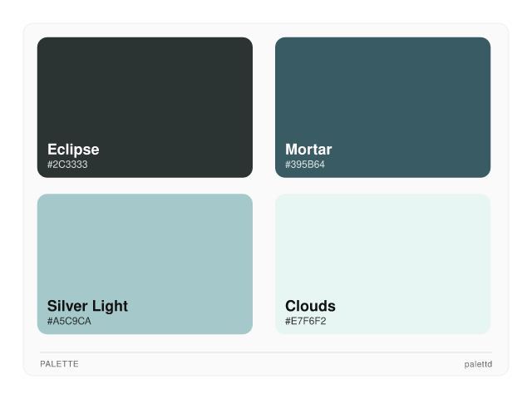Image resolution: width=532 pixels, height=399 pixels.
Task: Select the #E7F6F2 hex code text
Action: tap(306, 321)
